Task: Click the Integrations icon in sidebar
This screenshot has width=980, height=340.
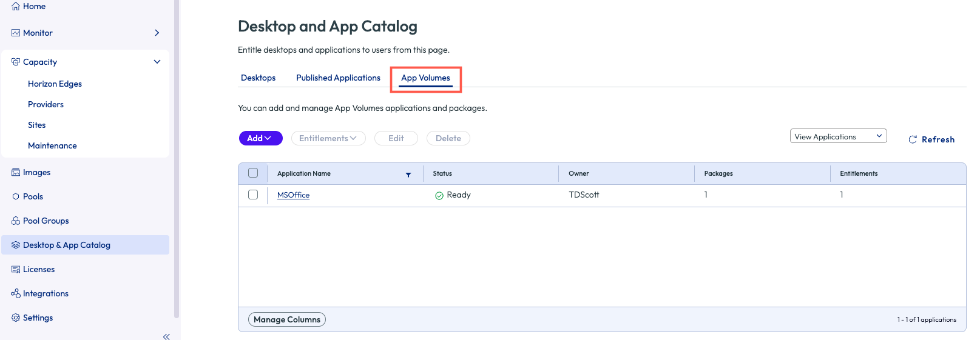Action: pos(16,293)
